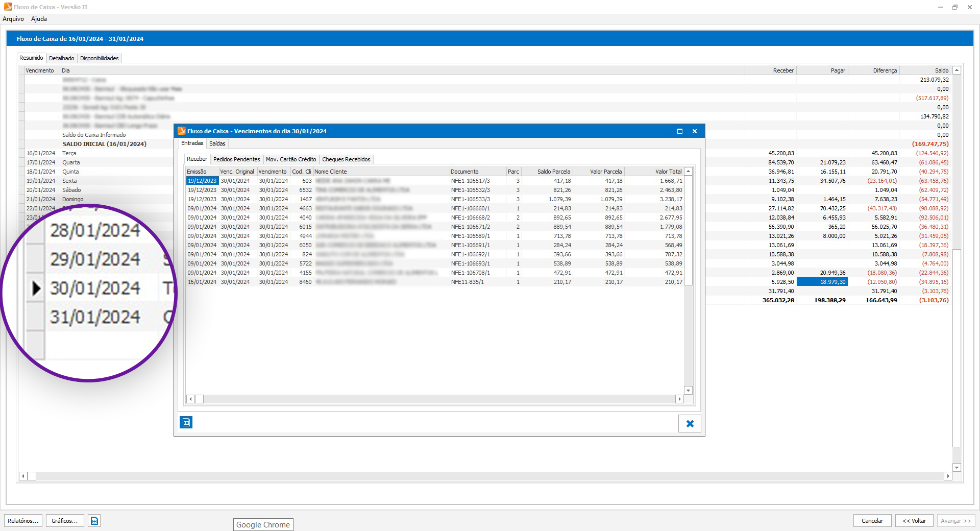Click the right arrow of the dialog grid horizontal scrollbar
Screen dimensions: 980x531
(679, 399)
